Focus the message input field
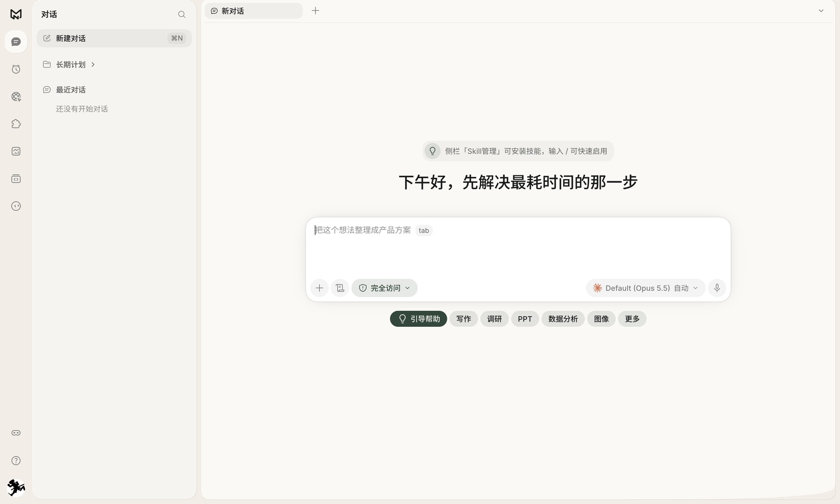 518,248
